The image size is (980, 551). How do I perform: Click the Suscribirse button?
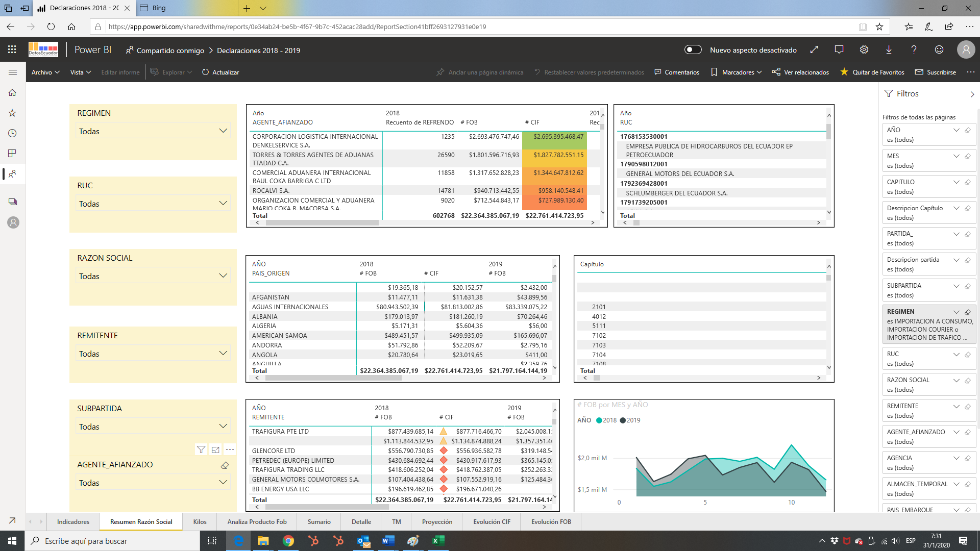point(936,72)
